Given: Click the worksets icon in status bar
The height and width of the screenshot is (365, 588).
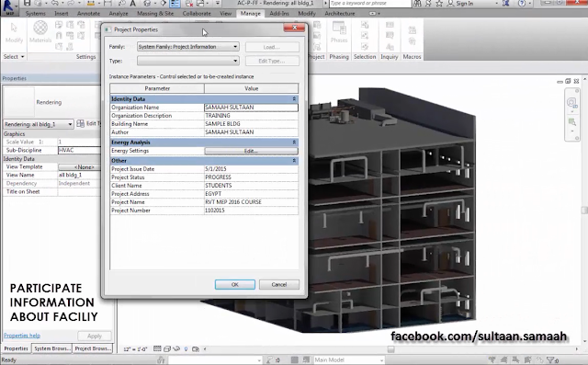Looking at the screenshot, I should pyautogui.click(x=162, y=359).
